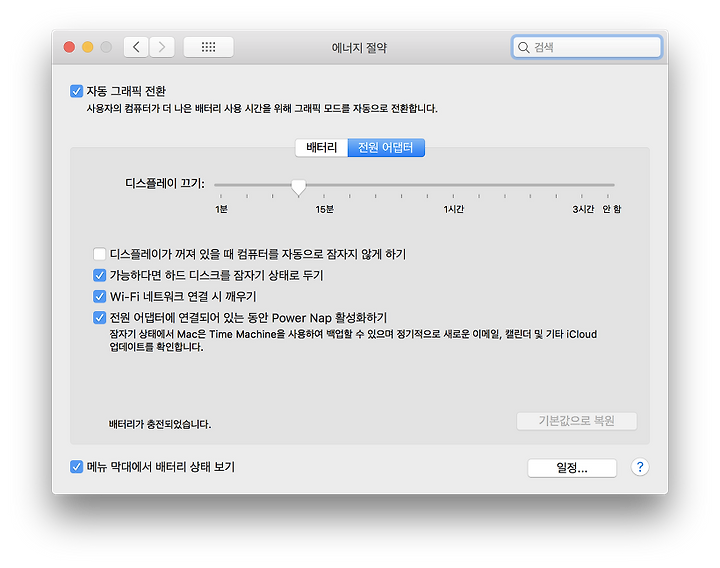Show all preferences grid icon

208,47
